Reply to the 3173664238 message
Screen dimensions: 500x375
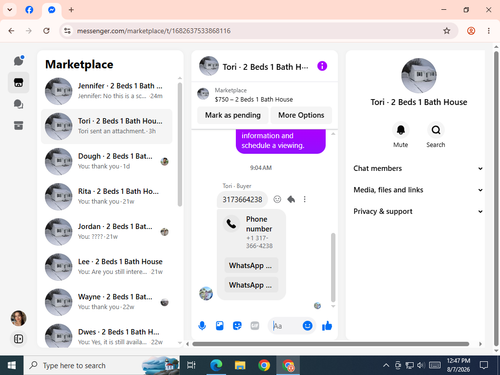pyautogui.click(x=291, y=199)
